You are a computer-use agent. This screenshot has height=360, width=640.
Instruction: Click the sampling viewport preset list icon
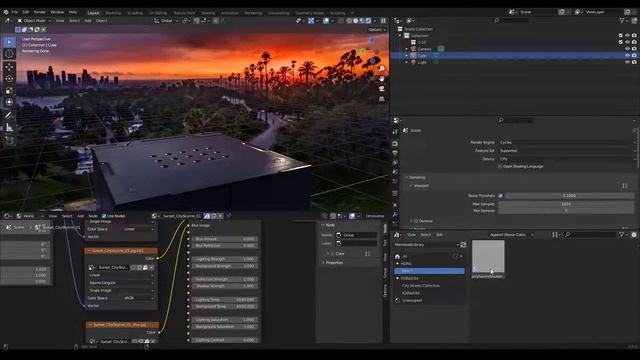coord(625,186)
